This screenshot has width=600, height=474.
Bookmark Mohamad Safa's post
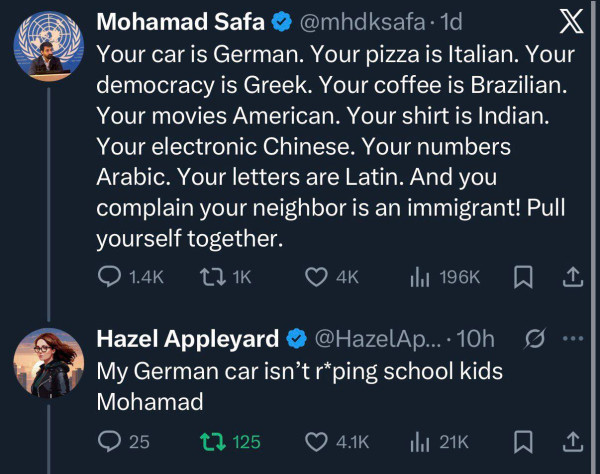(x=522, y=277)
